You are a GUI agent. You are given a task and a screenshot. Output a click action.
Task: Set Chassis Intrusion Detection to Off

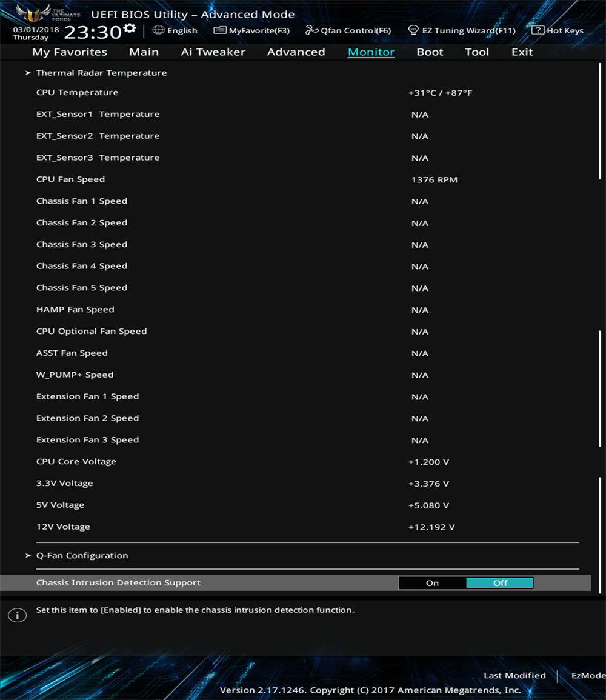click(500, 582)
